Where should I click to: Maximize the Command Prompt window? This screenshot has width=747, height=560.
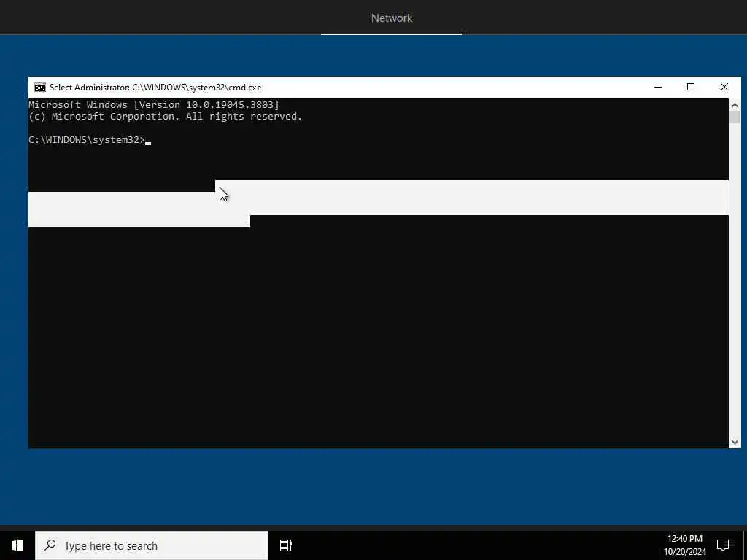[691, 87]
